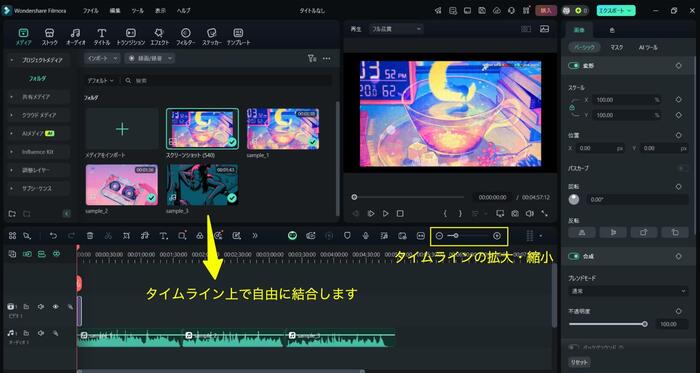Image resolution: width=700 pixels, height=373 pixels.
Task: Click the stop square button in preview
Action: click(x=400, y=214)
